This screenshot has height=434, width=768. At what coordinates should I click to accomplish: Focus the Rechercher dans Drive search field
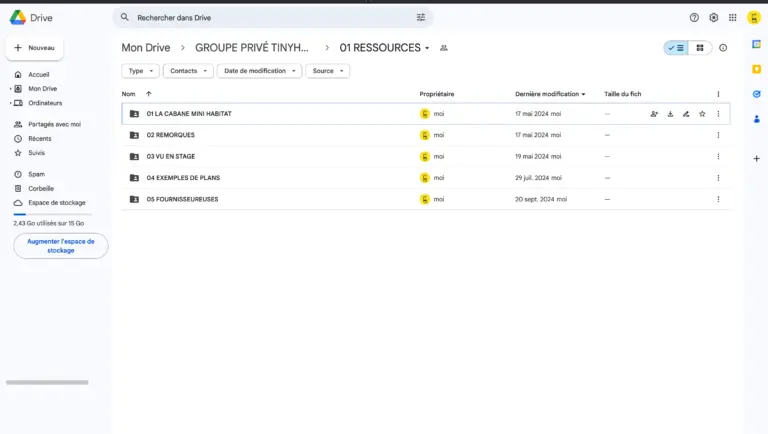[x=273, y=18]
